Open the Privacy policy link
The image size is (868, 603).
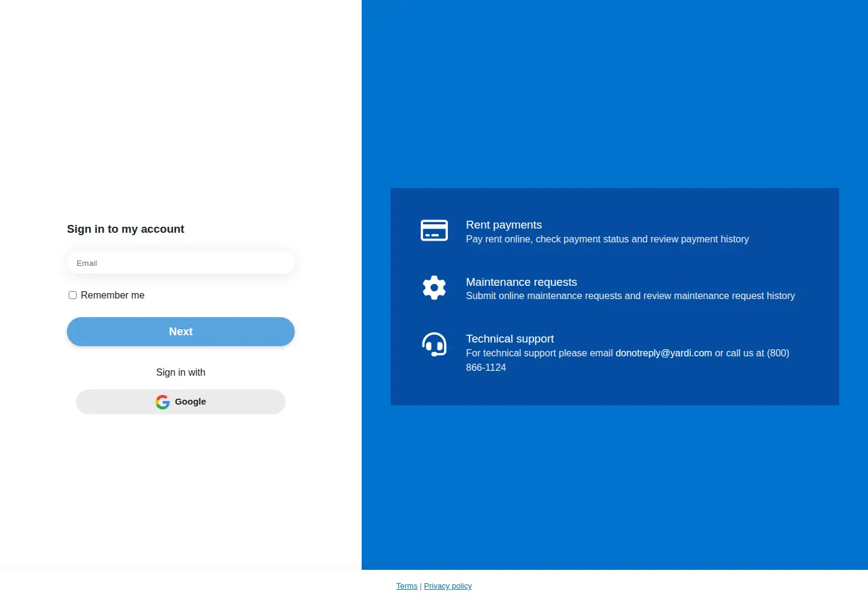click(448, 586)
